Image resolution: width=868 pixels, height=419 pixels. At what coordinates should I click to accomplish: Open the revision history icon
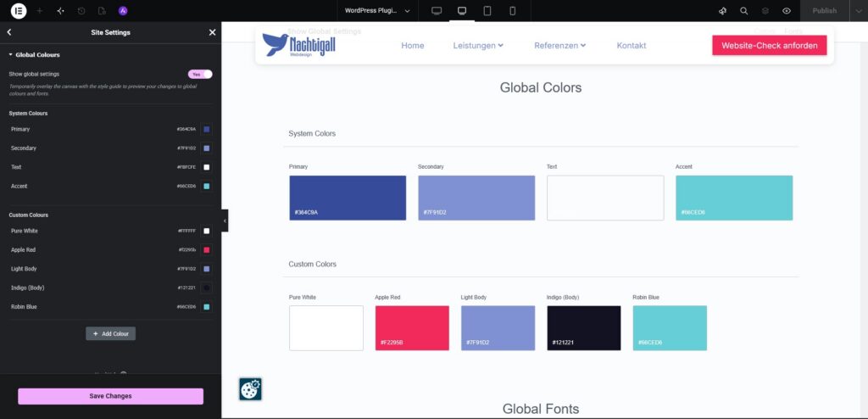81,10
